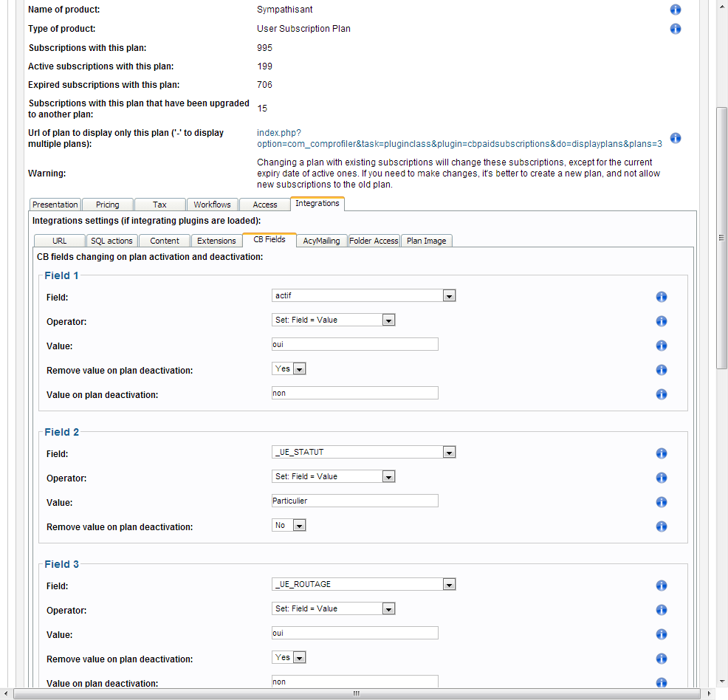Click info icon next to Type of product
The width and height of the screenshot is (728, 700).
click(x=675, y=29)
